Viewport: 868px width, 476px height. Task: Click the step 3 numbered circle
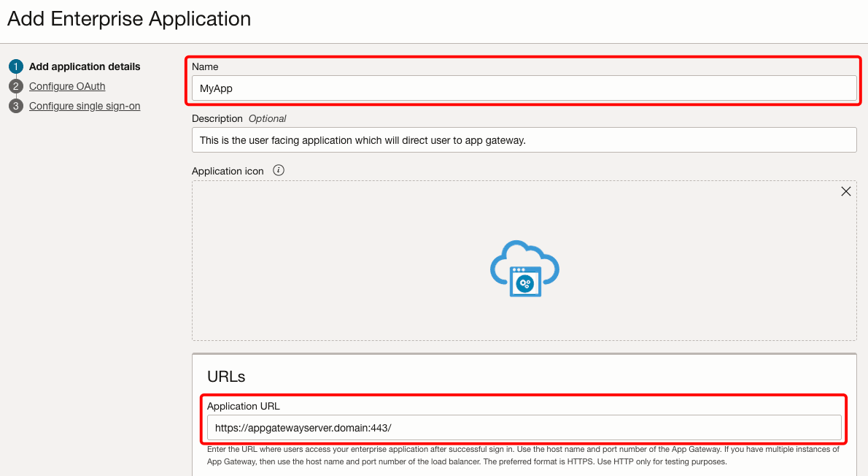coord(16,106)
